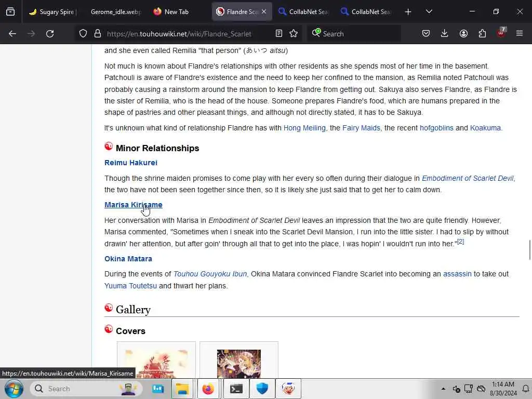
Task: Open the Marisa Kirisame heading link
Action: (x=134, y=205)
